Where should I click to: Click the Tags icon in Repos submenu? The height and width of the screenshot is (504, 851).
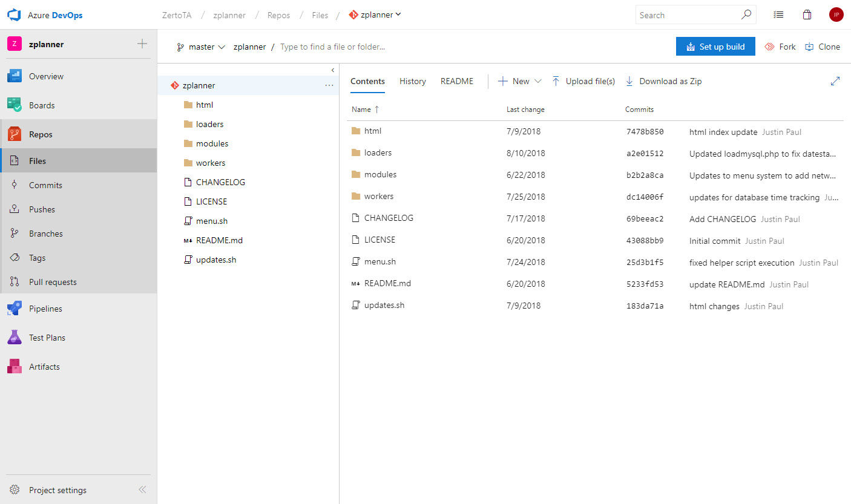click(15, 258)
